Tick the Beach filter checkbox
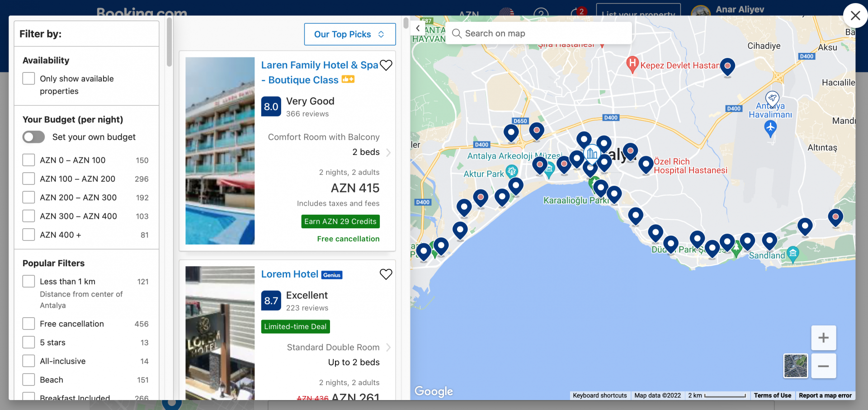Image resolution: width=868 pixels, height=410 pixels. (x=28, y=380)
